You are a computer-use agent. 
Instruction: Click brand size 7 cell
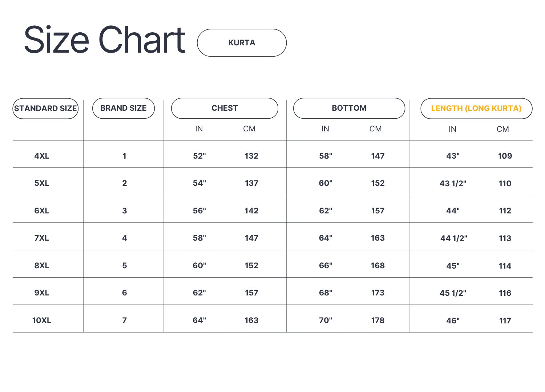coord(125,320)
